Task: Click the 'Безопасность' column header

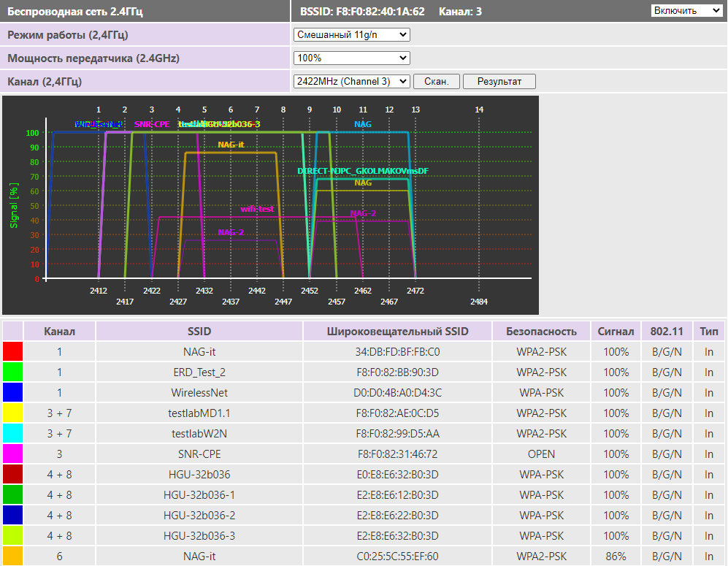Action: (541, 332)
